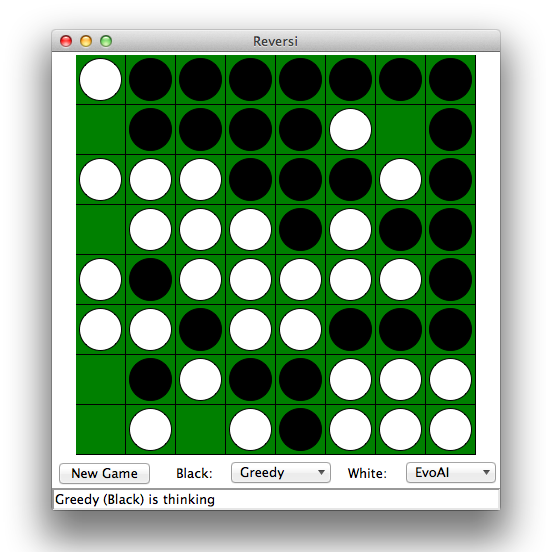Click the white disc in third row next to right edge column

coord(400,180)
